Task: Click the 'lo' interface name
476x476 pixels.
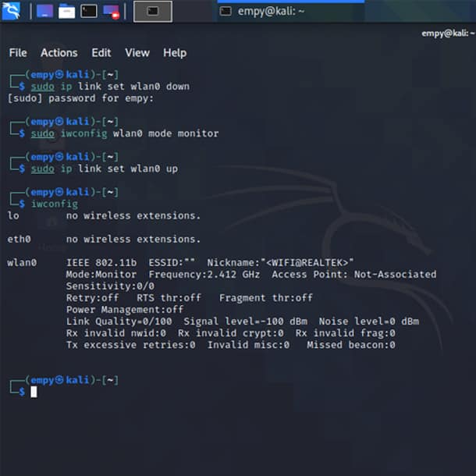Action: [x=13, y=215]
